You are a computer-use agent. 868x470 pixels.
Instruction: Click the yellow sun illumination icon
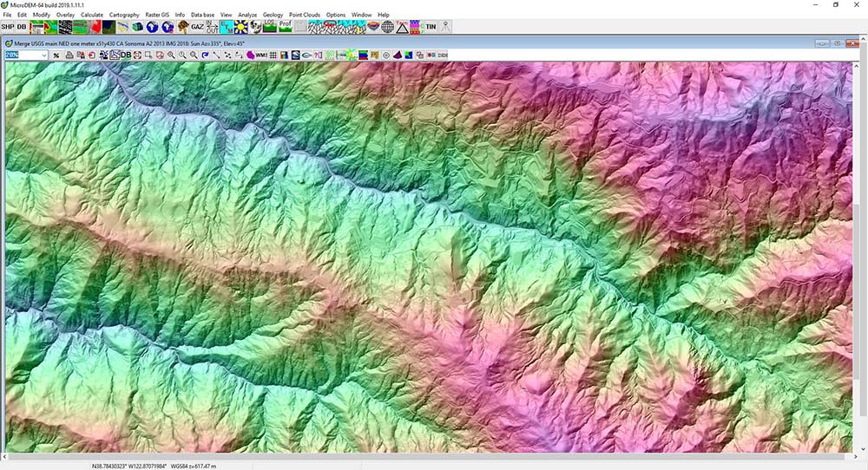coord(240,27)
